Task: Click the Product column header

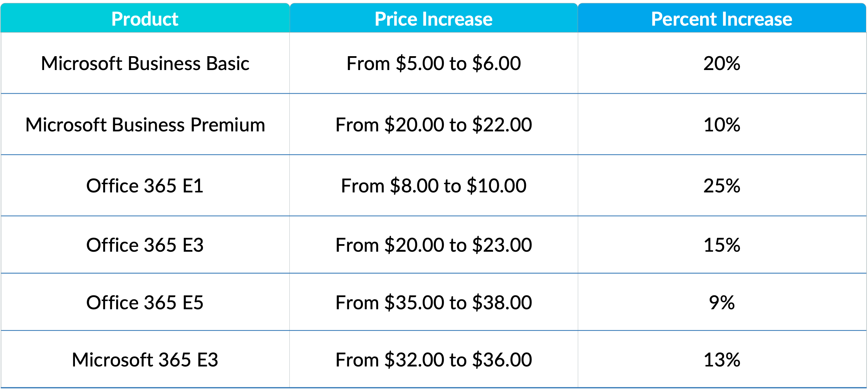Action: coord(145,18)
